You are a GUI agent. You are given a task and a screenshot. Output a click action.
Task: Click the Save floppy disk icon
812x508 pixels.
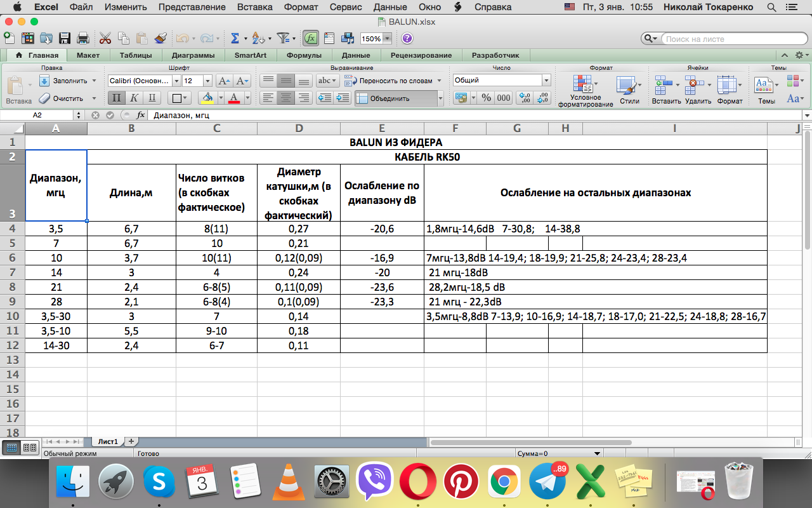65,38
